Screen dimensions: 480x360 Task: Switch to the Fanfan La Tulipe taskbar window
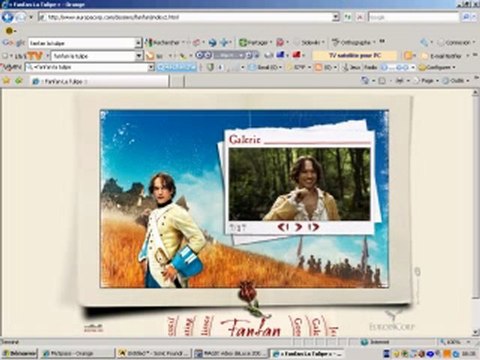coord(307,353)
